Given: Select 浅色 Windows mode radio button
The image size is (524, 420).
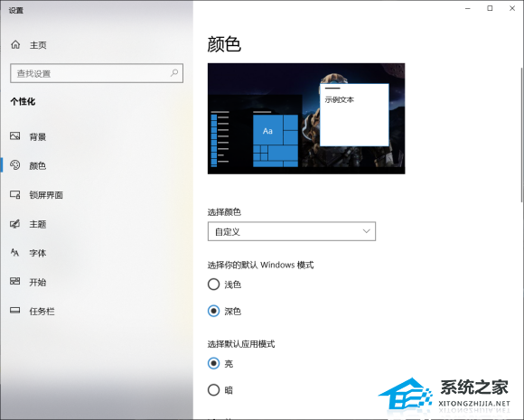Looking at the screenshot, I should [x=213, y=285].
